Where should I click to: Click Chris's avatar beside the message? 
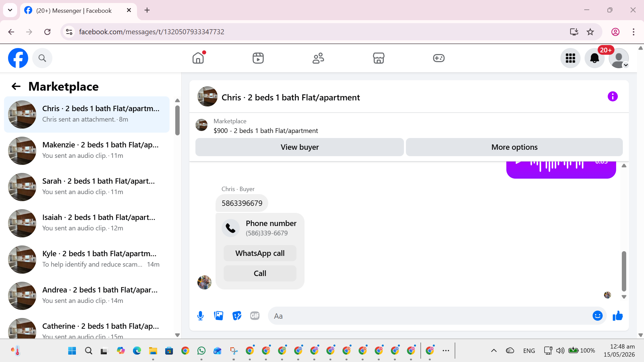[204, 282]
